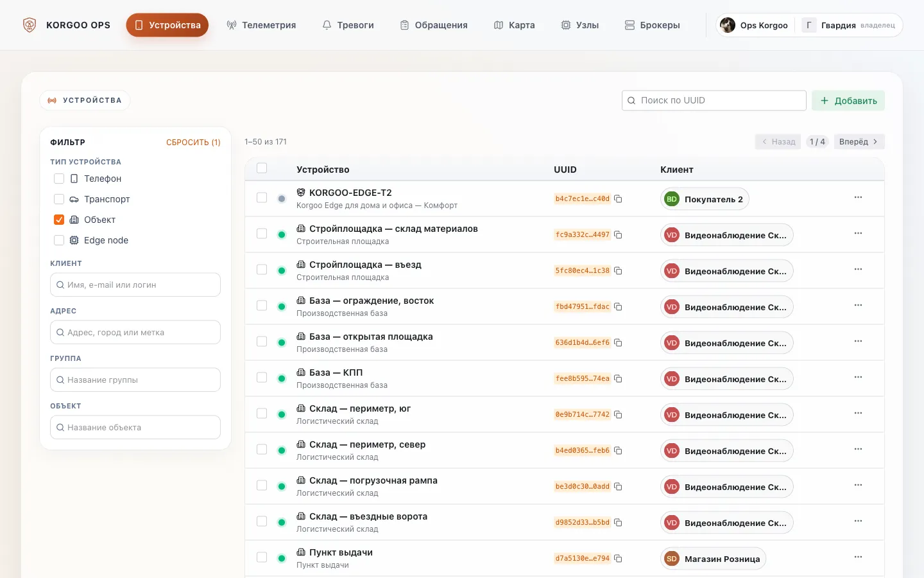Copy UUID d7a5130e…e794
Screen dimensions: 924x578
618,559
